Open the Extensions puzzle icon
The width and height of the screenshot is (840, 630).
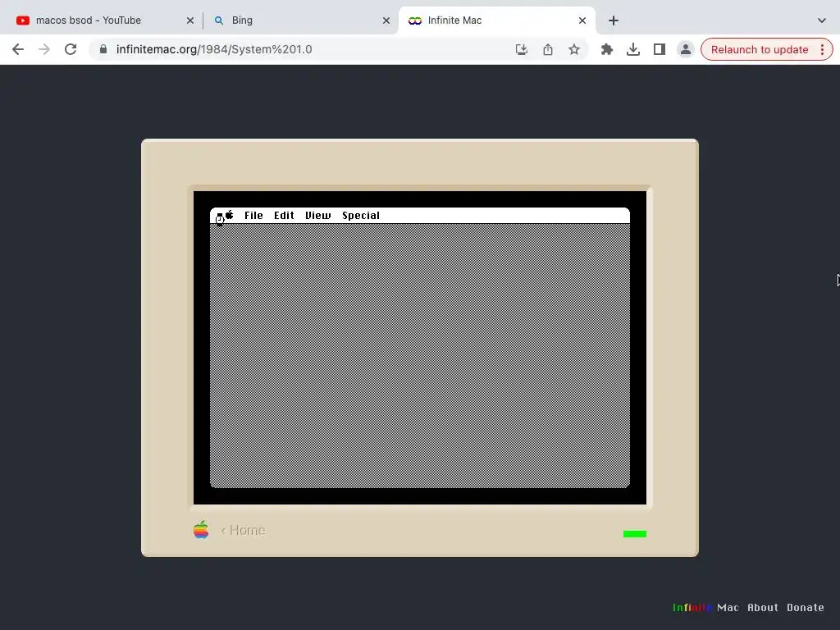[607, 49]
